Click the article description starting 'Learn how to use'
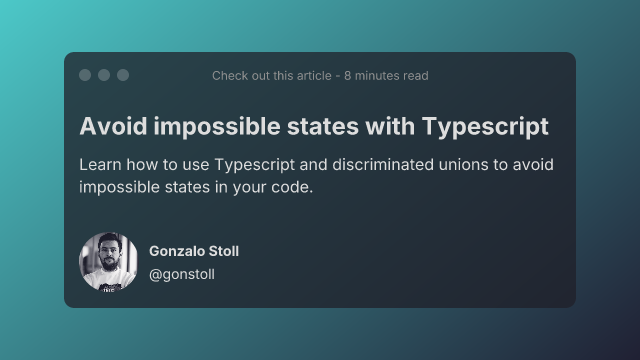The height and width of the screenshot is (360, 640). 316,176
